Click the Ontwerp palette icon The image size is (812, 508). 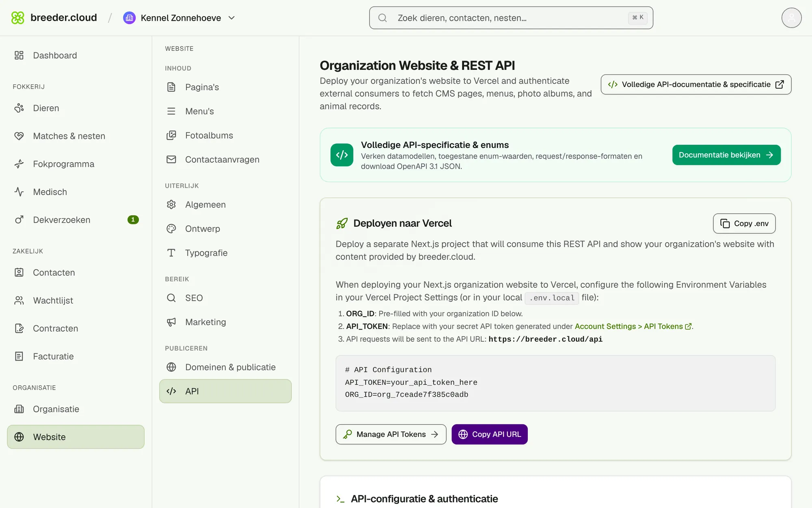[171, 228]
